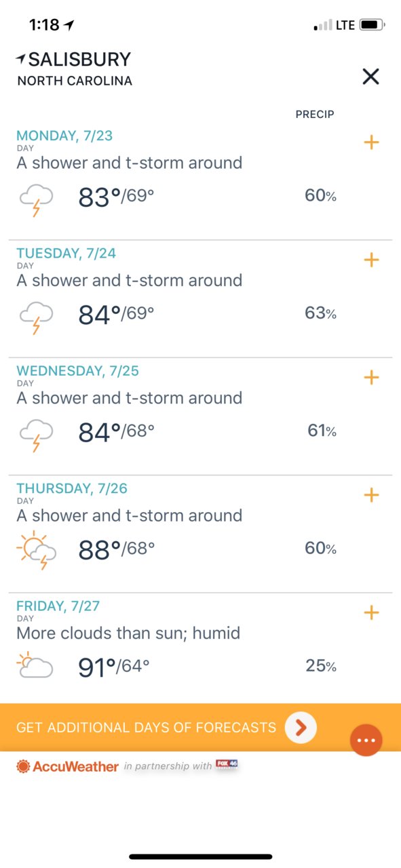Expand Tuesday 7/24 forecast details
The image size is (401, 868).
pos(371,260)
